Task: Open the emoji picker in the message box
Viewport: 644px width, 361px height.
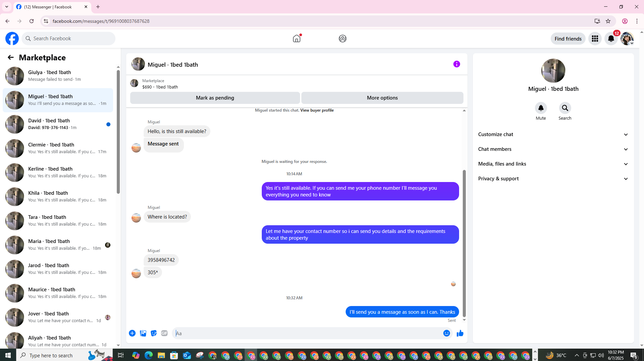Action: pyautogui.click(x=446, y=333)
